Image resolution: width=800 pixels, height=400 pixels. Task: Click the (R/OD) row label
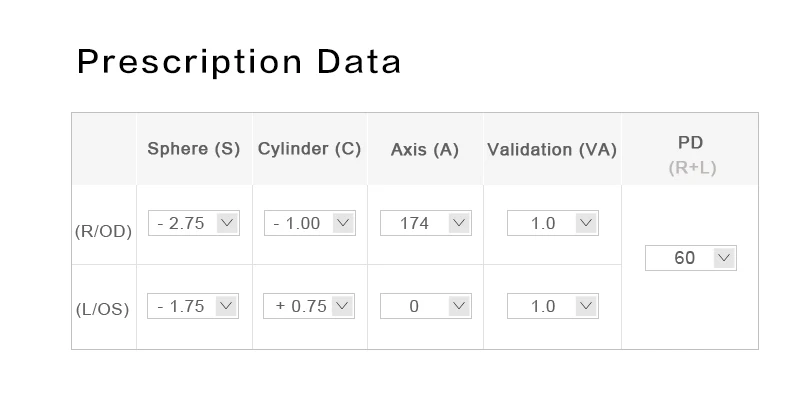pyautogui.click(x=104, y=232)
